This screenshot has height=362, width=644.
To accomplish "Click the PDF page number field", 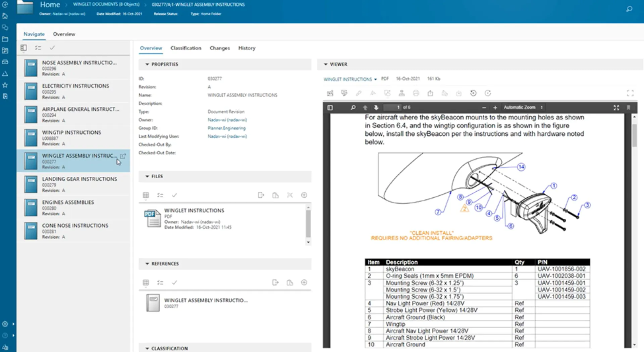I will pos(392,108).
